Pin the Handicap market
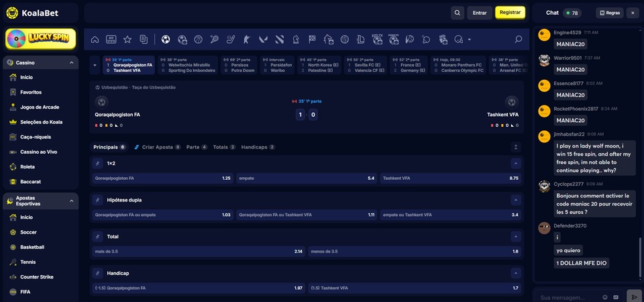The width and height of the screenshot is (644, 302). click(x=98, y=273)
